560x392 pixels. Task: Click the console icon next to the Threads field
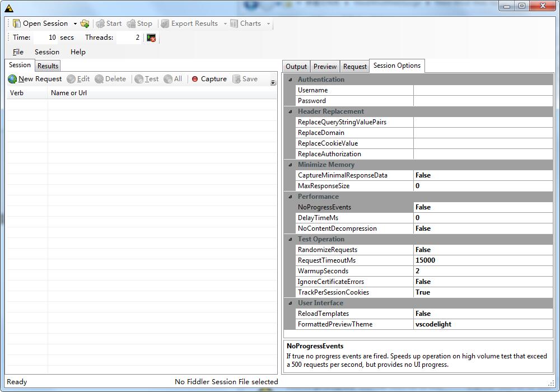click(151, 38)
